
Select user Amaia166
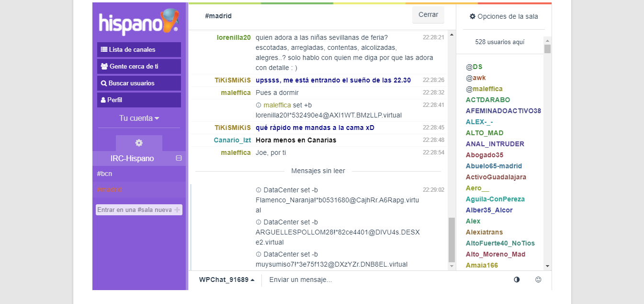tap(482, 265)
